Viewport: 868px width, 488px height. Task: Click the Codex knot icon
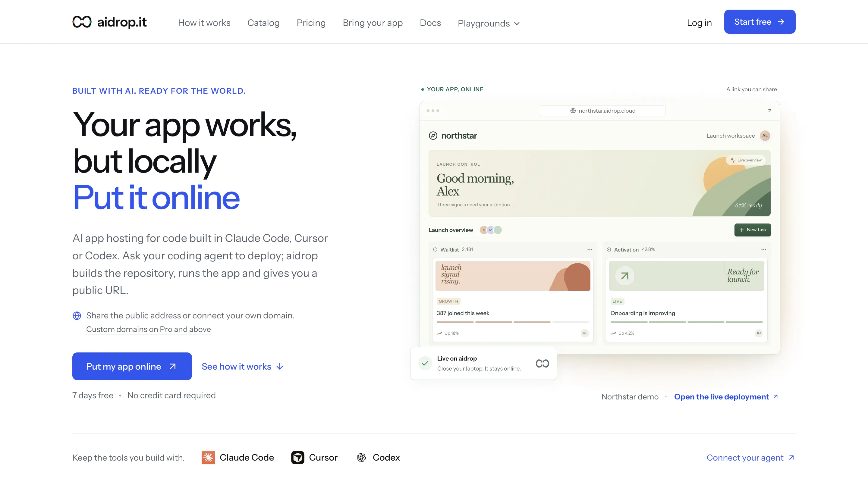(362, 457)
